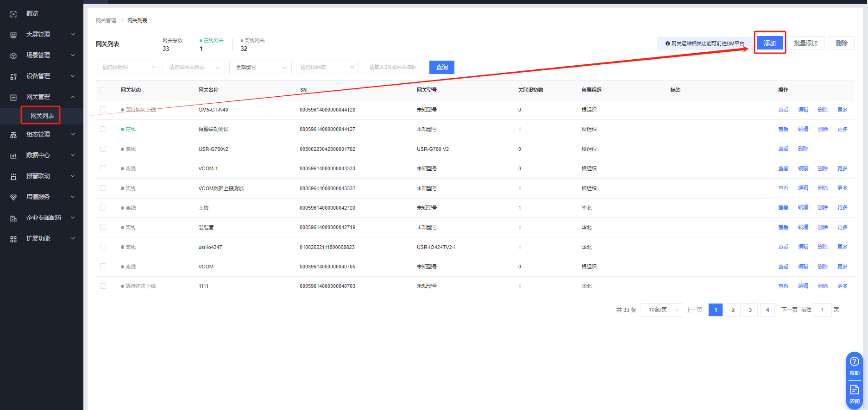Open the 请选择组织 organization dropdown
868x410 pixels.
point(127,68)
